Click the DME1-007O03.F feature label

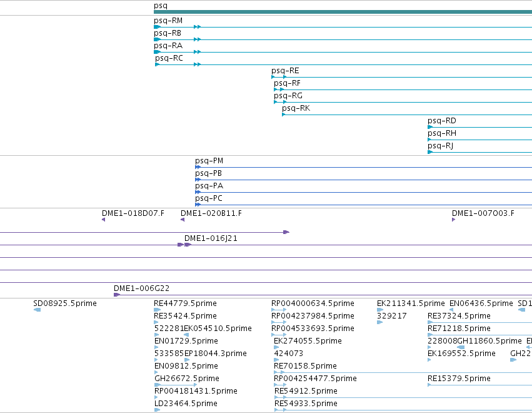click(x=483, y=213)
